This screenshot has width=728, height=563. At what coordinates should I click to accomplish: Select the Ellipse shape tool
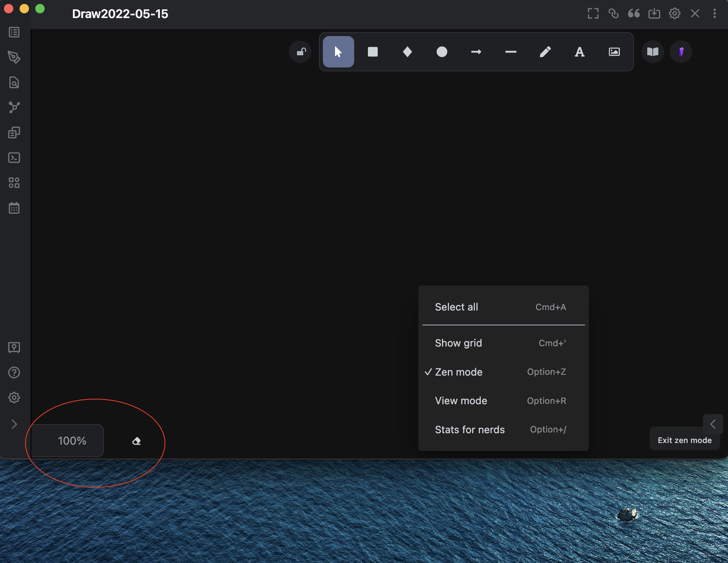pos(442,52)
